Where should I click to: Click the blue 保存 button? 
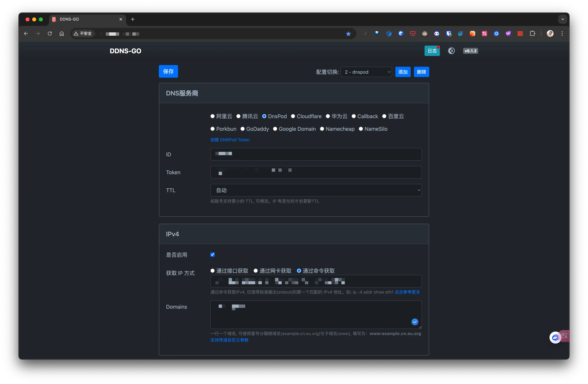pyautogui.click(x=168, y=71)
